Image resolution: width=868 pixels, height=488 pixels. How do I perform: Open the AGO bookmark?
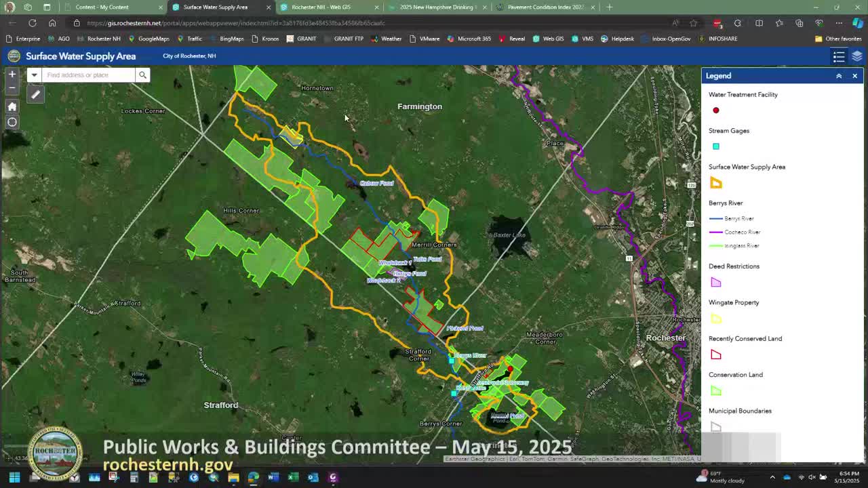pos(59,39)
